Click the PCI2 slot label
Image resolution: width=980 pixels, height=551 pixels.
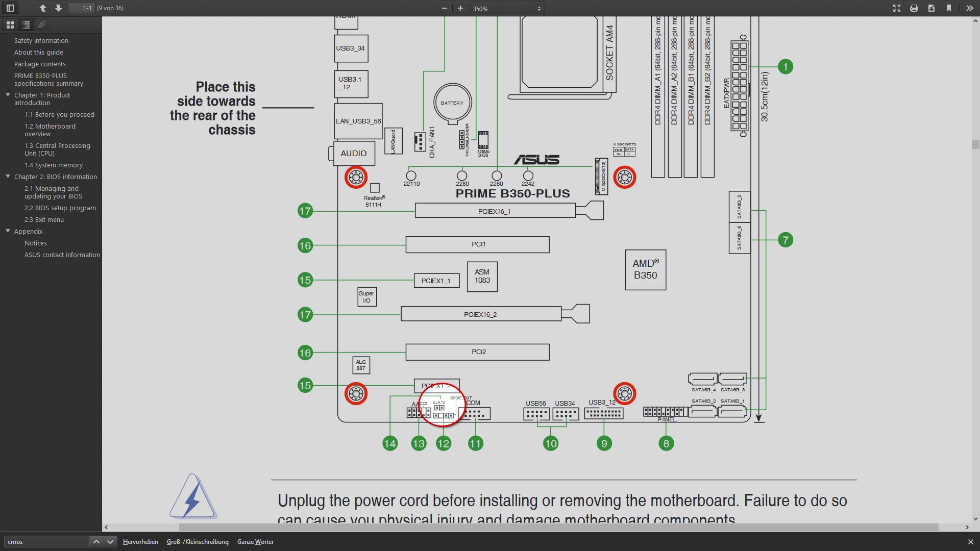(479, 352)
